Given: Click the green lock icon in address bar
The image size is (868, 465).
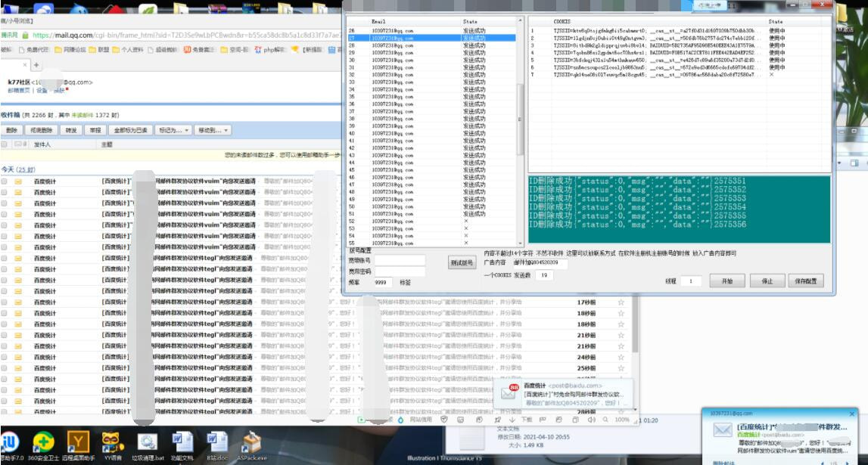Looking at the screenshot, I should pos(25,35).
